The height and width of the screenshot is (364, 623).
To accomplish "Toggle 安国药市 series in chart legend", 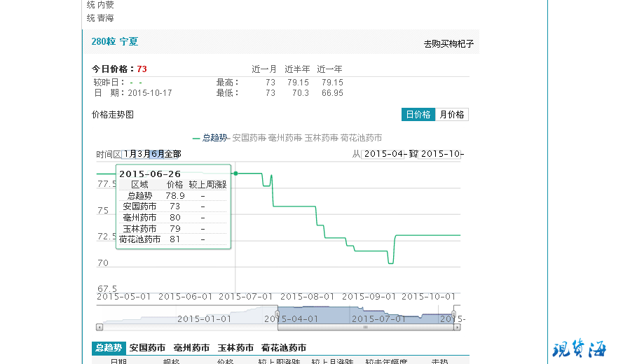I will click(x=249, y=138).
